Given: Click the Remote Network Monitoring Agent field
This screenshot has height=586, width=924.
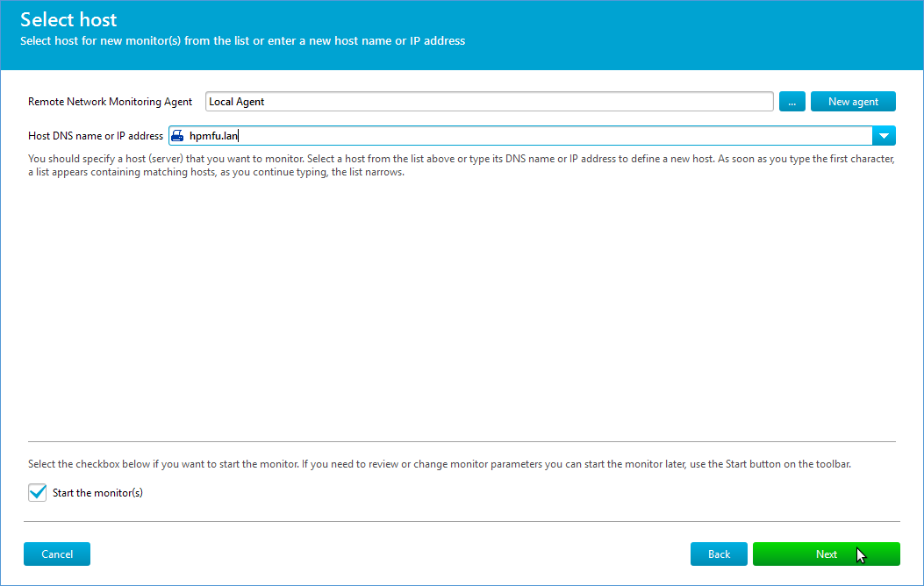Looking at the screenshot, I should coord(489,101).
